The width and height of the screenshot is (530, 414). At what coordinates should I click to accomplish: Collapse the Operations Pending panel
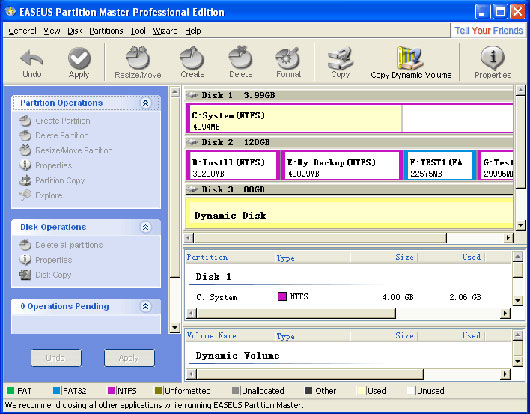click(x=145, y=307)
